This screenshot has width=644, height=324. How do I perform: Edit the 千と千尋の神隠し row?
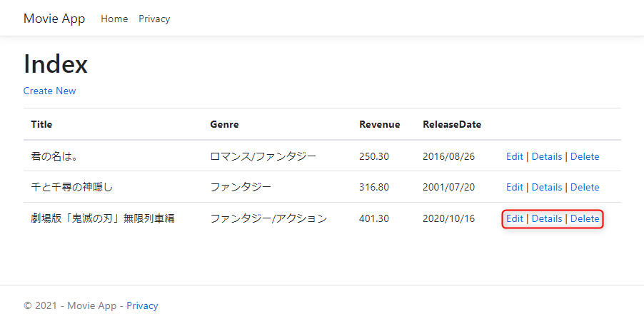pos(515,187)
